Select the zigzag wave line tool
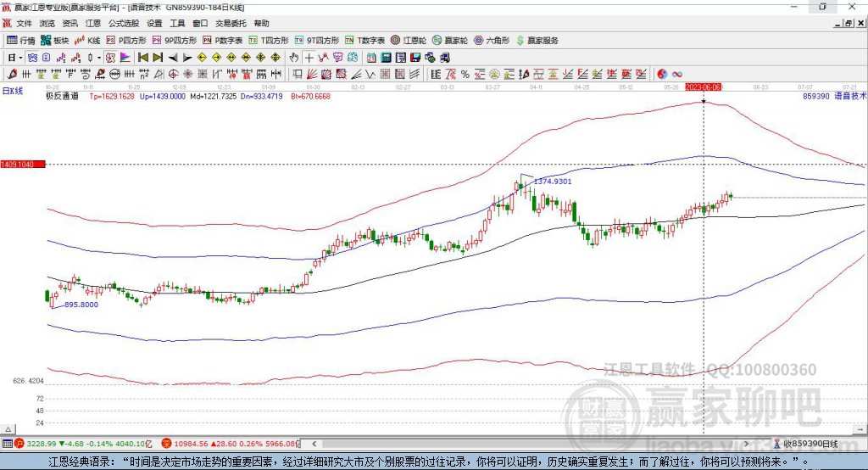 (x=371, y=75)
